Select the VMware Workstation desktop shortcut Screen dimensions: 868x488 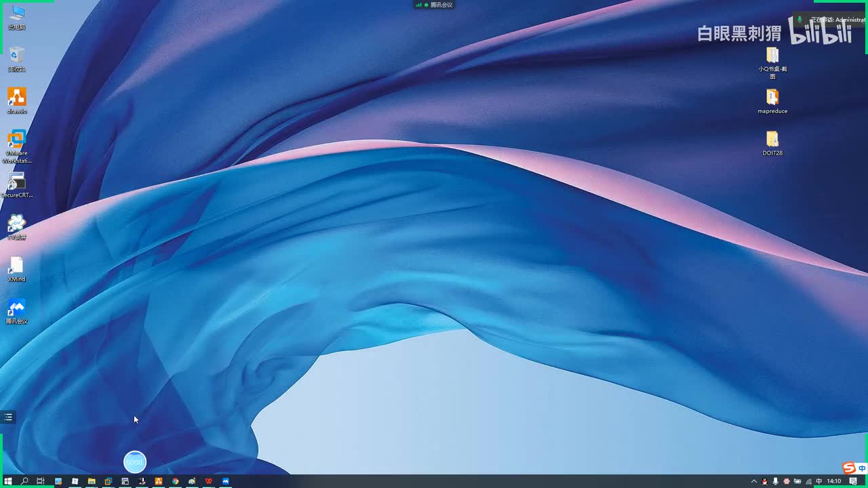pos(16,147)
